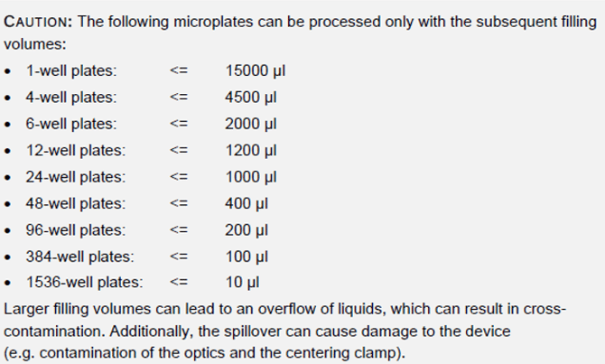Select the 100 µl volume value

247,257
